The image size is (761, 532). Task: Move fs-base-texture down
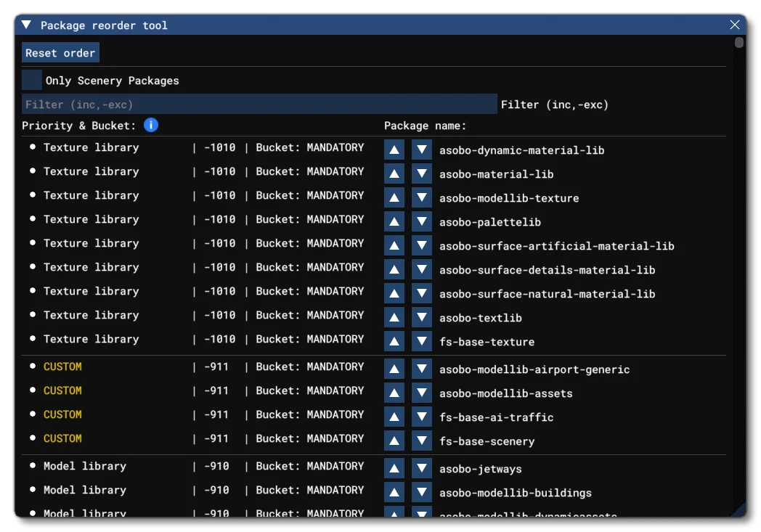(422, 341)
